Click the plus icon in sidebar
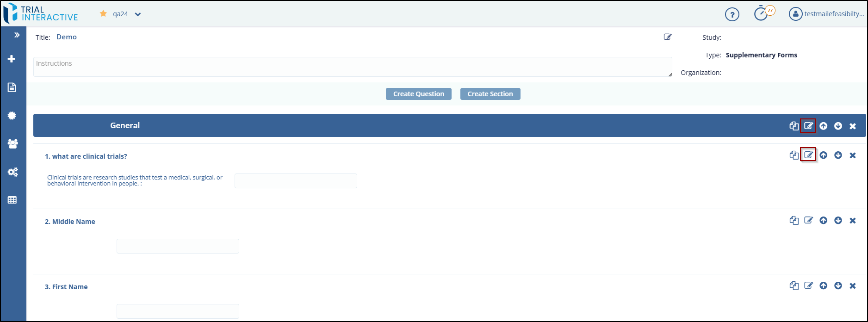This screenshot has height=322, width=868. (12, 59)
